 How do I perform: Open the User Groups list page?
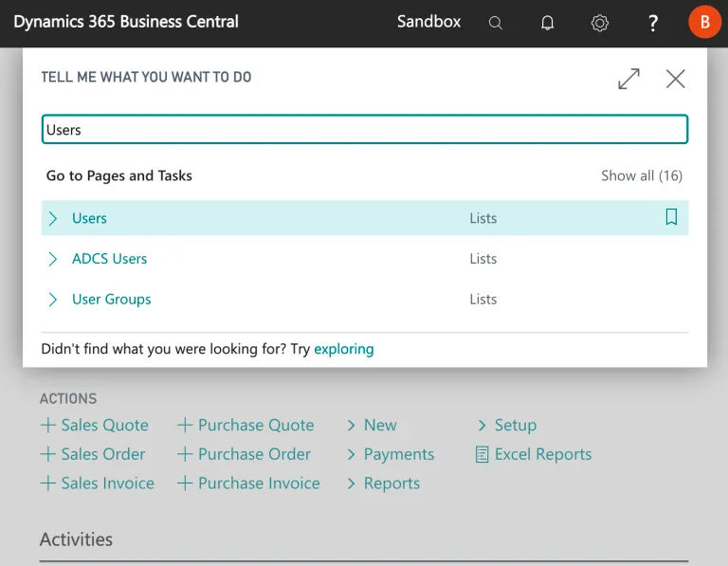[x=112, y=300]
